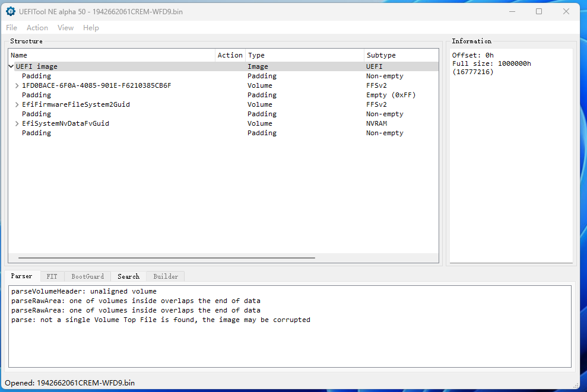This screenshot has width=587, height=392.
Task: Maximize the UEFITool window
Action: pyautogui.click(x=539, y=12)
